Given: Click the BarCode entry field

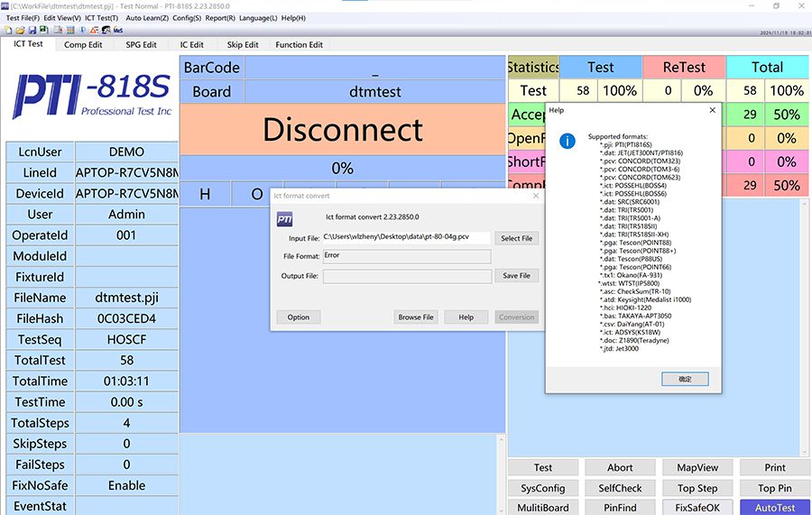Looking at the screenshot, I should pos(375,68).
